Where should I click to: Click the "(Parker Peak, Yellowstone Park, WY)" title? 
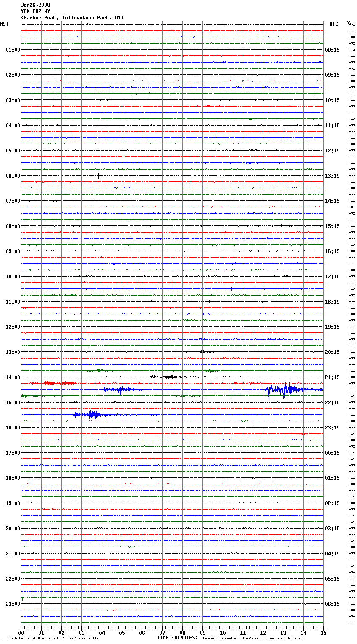(72, 18)
